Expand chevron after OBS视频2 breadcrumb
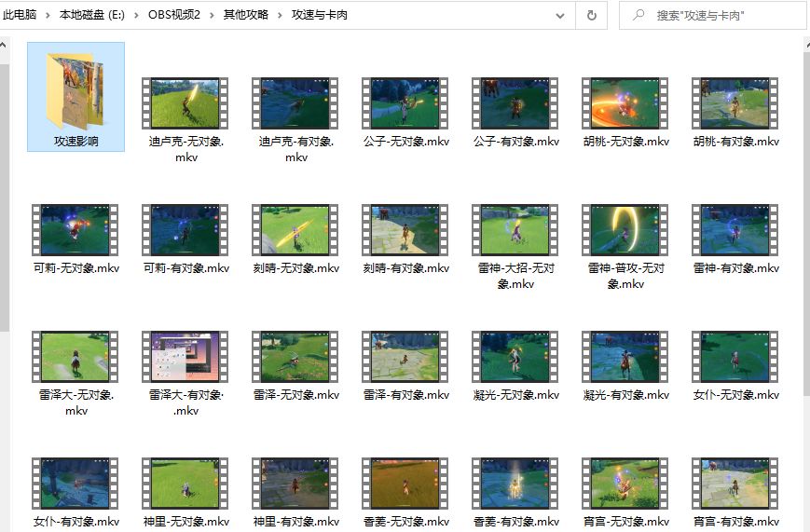Screen dimensions: 810x532 click(x=212, y=15)
